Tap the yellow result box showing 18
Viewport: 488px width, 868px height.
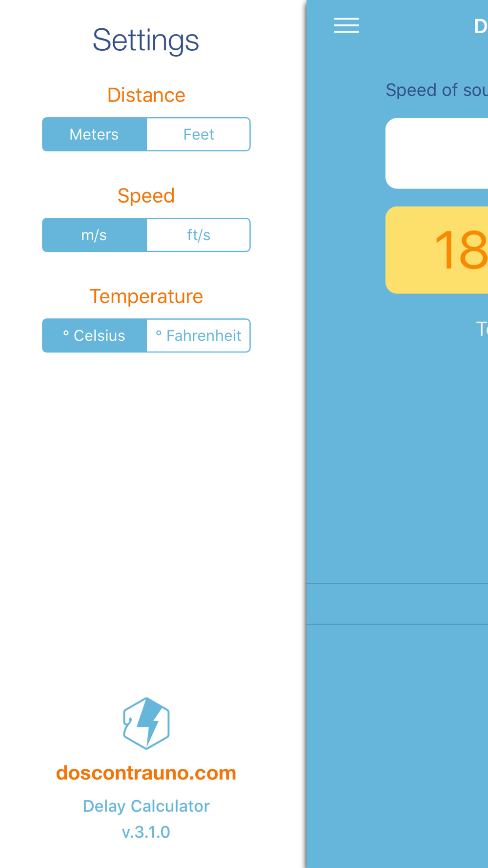(437, 250)
